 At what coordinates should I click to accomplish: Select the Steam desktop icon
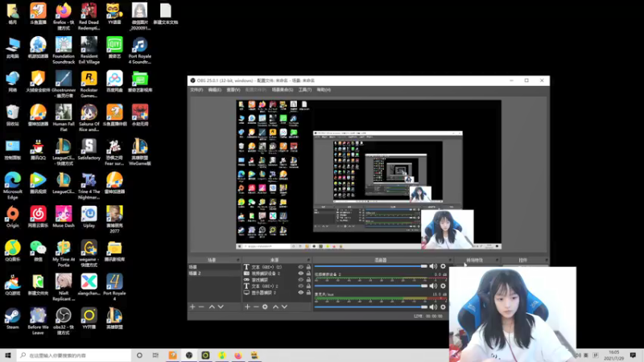click(12, 319)
